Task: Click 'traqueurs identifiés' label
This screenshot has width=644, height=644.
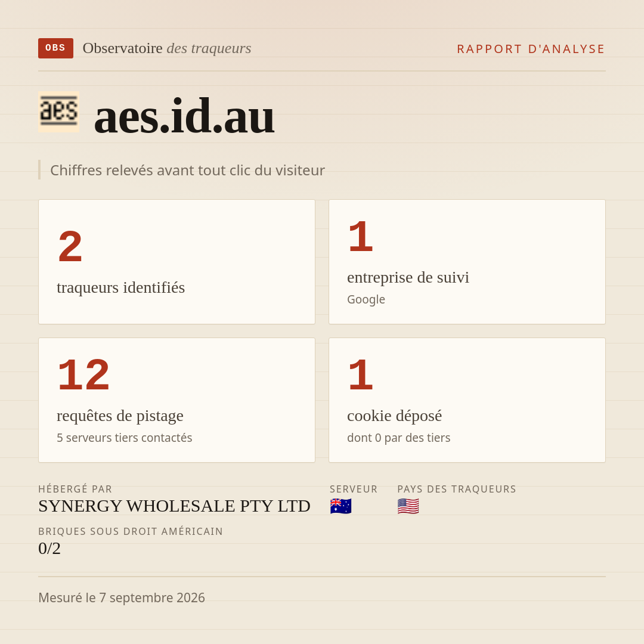Action: pyautogui.click(x=120, y=287)
